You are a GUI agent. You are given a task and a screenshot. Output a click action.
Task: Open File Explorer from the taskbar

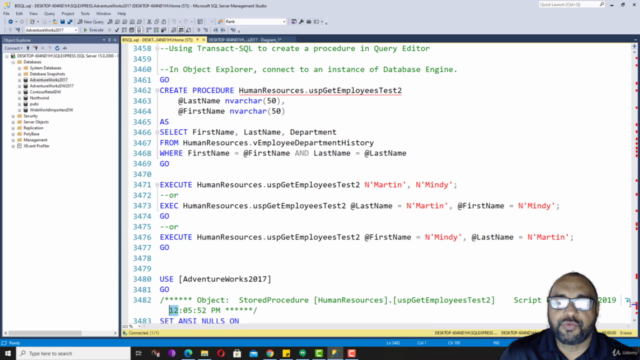coord(204,353)
